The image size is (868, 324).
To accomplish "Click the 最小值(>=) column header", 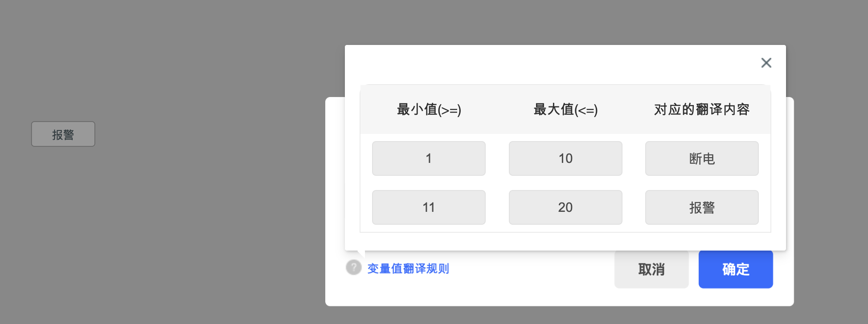I will 429,109.
